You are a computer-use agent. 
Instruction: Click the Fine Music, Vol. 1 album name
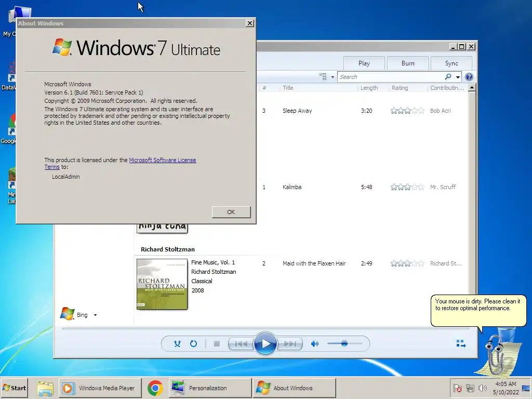212,262
